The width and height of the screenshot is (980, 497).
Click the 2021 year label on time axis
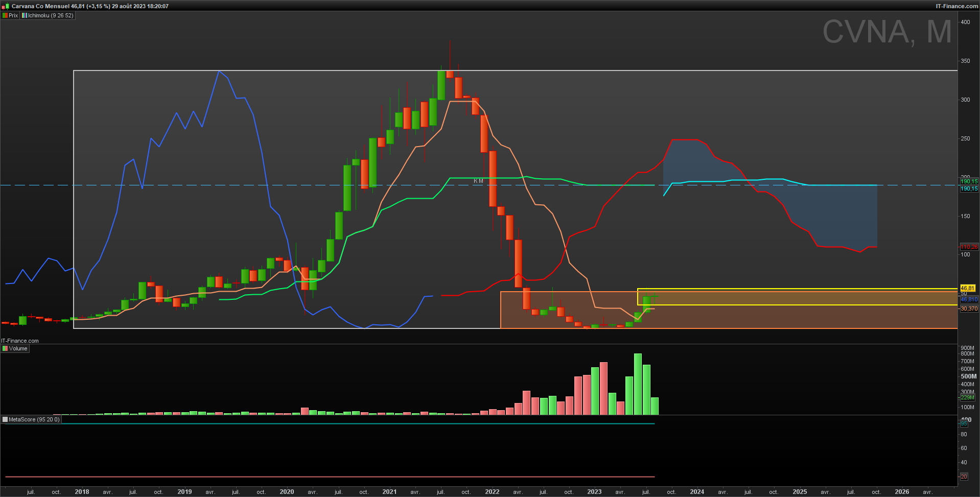click(389, 492)
